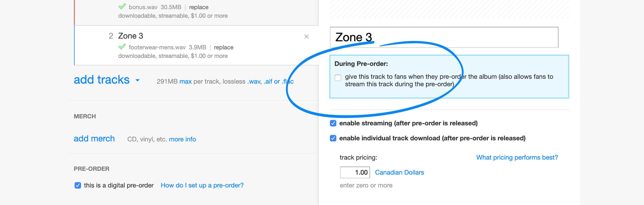Click the max file size link

[185, 82]
